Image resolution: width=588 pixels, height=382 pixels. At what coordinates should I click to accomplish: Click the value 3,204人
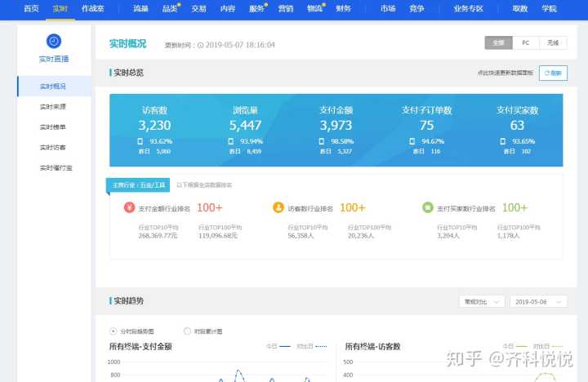click(448, 236)
